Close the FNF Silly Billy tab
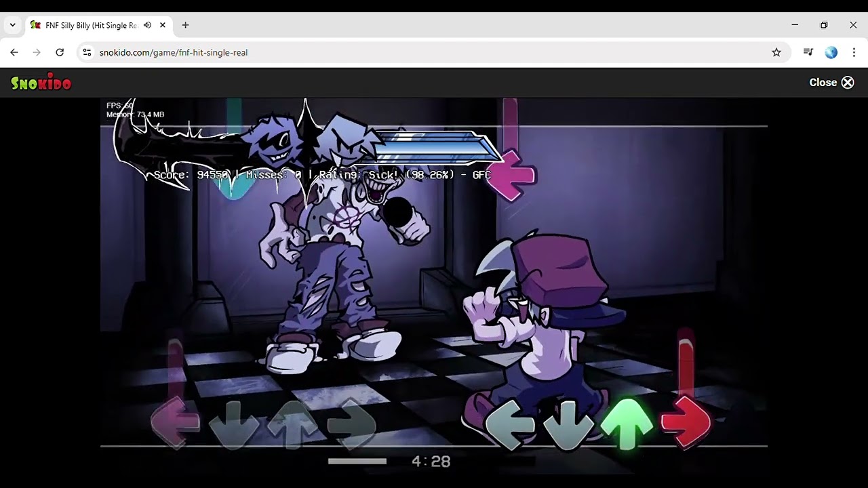Viewport: 868px width, 488px height. tap(163, 25)
